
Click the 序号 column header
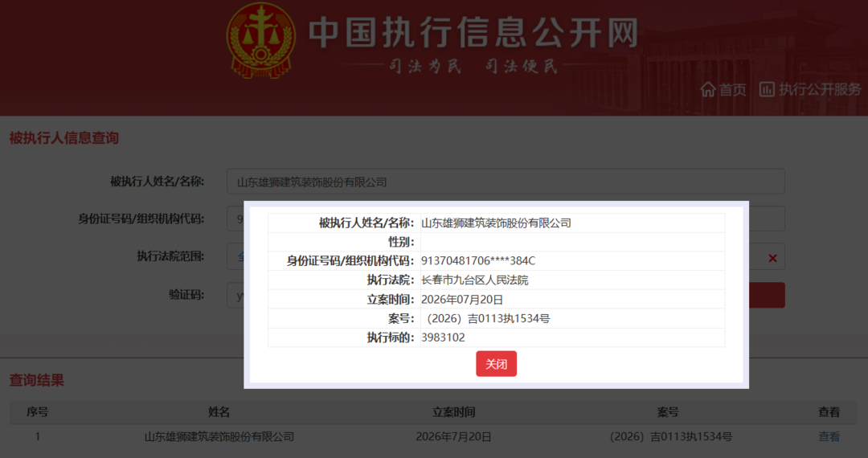38,412
